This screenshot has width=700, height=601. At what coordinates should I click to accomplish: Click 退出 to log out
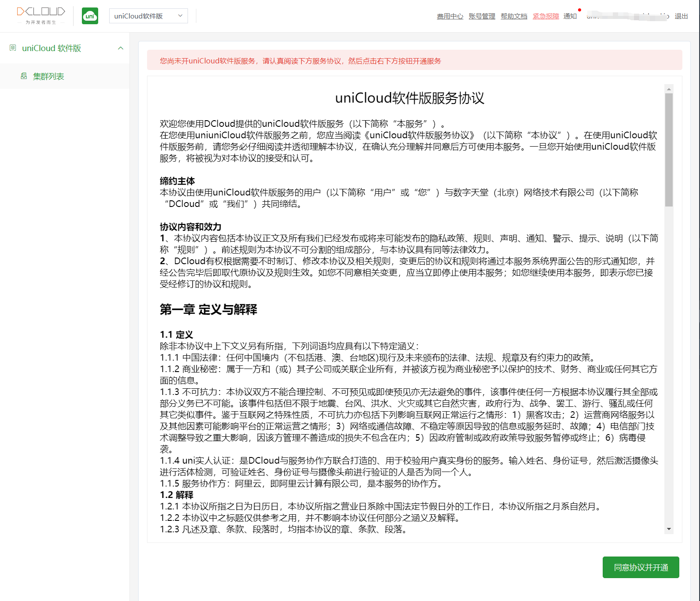coord(681,16)
